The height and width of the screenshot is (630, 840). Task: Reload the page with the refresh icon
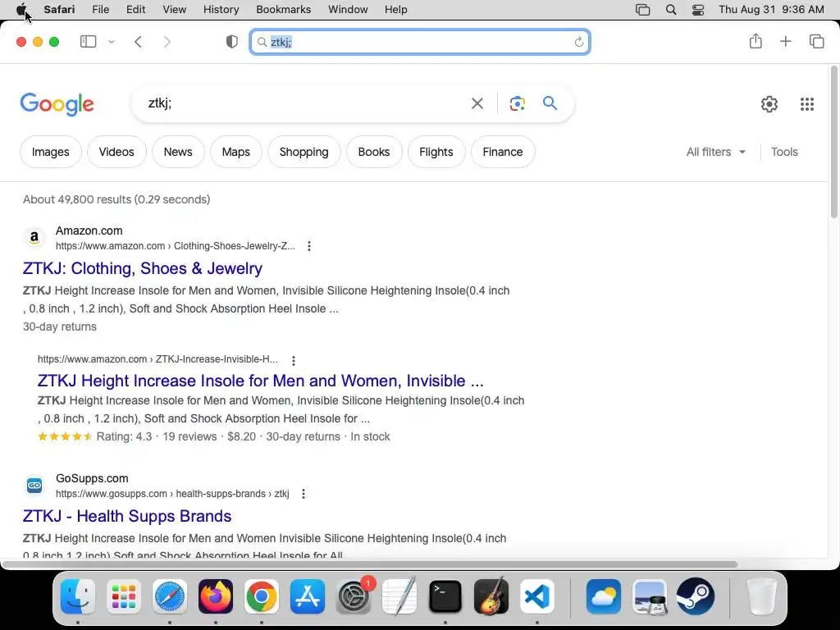tap(578, 42)
